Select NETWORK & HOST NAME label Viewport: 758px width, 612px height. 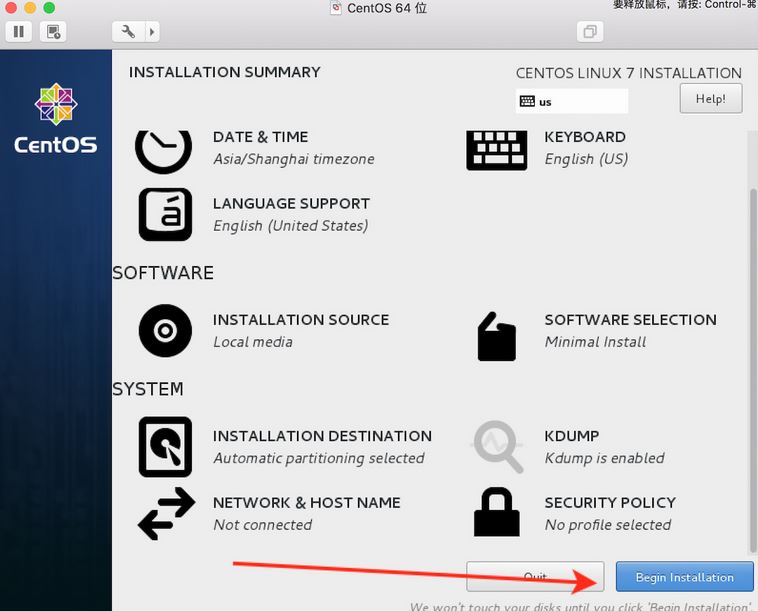click(x=307, y=503)
